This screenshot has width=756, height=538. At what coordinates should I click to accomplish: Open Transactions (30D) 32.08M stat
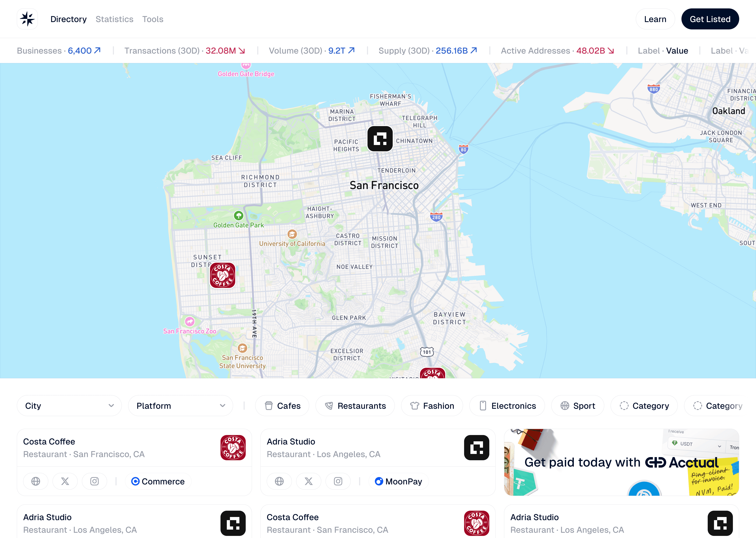click(x=185, y=51)
